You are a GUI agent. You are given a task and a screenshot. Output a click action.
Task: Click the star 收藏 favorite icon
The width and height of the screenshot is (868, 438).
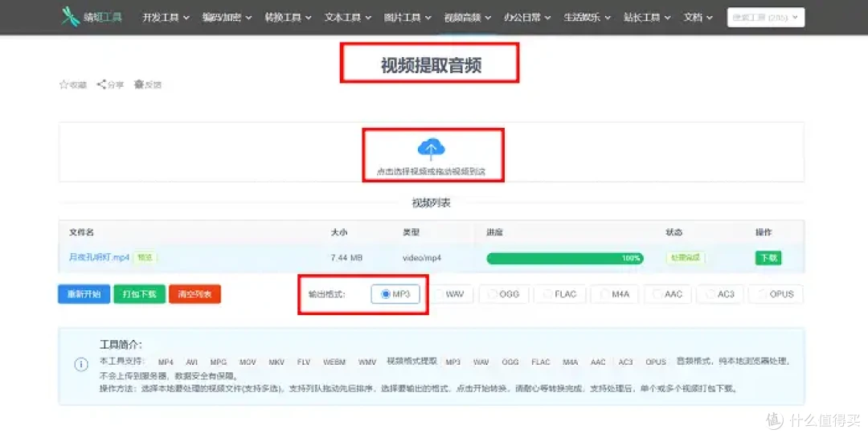[63, 84]
